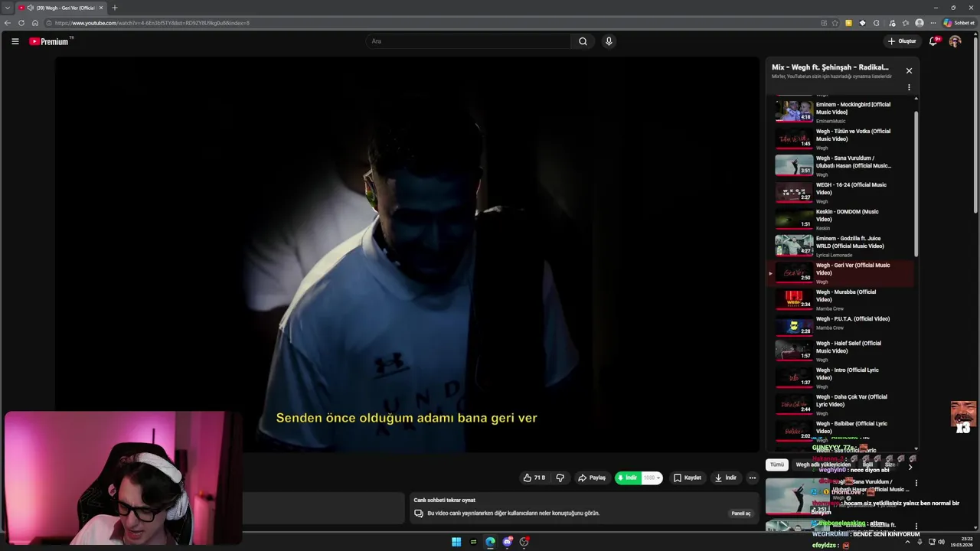980x551 pixels.
Task: Play Wegh - Sana Vuruldum / Ulubatlı Hasan in playlist
Action: click(840, 165)
